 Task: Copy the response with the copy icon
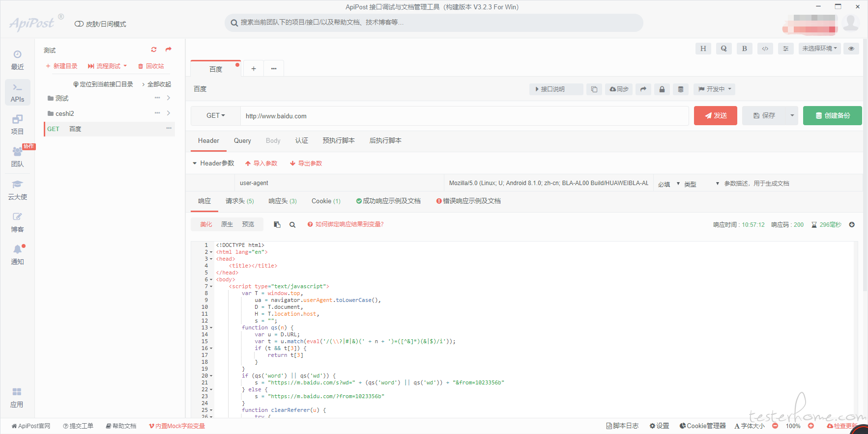point(277,224)
